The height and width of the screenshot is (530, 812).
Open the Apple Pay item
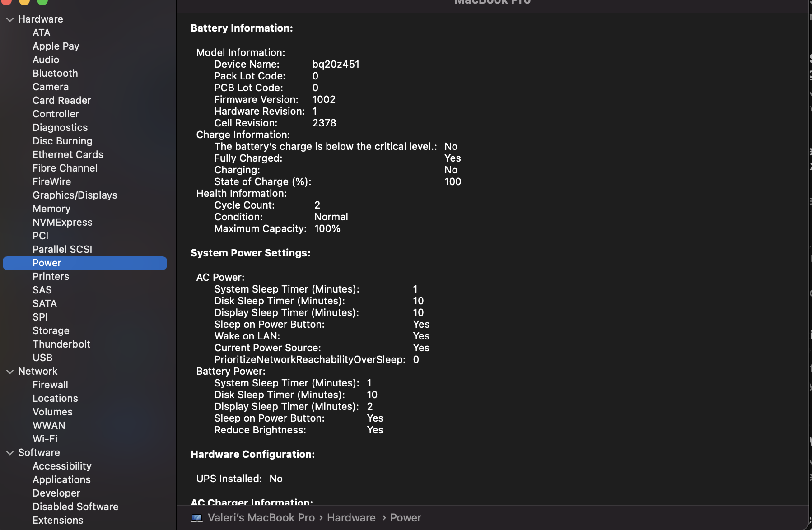(56, 46)
